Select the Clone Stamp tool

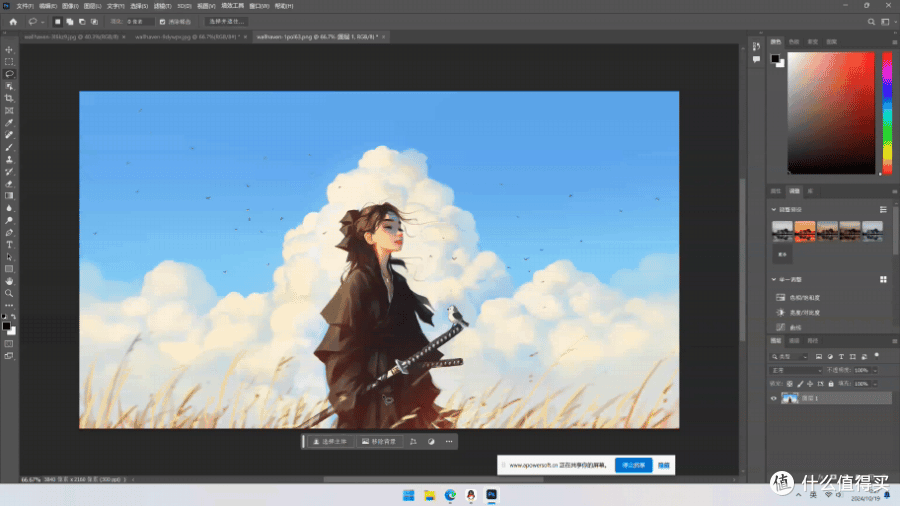point(9,159)
